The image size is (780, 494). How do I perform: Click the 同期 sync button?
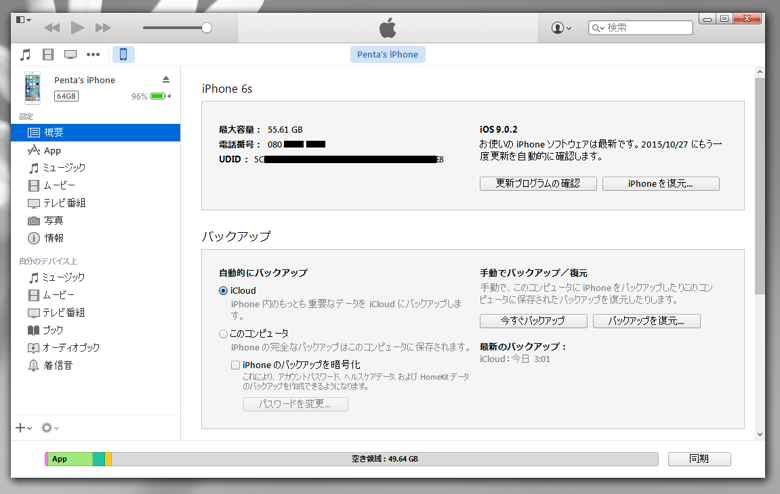[699, 459]
